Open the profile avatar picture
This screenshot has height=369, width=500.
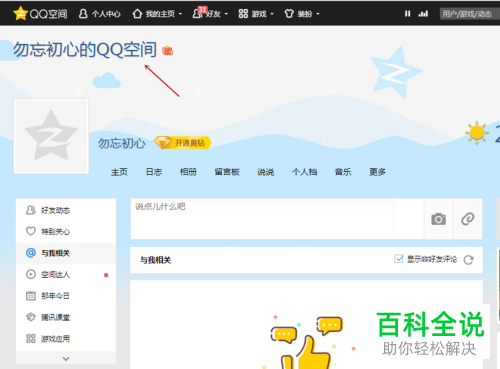(x=51, y=136)
